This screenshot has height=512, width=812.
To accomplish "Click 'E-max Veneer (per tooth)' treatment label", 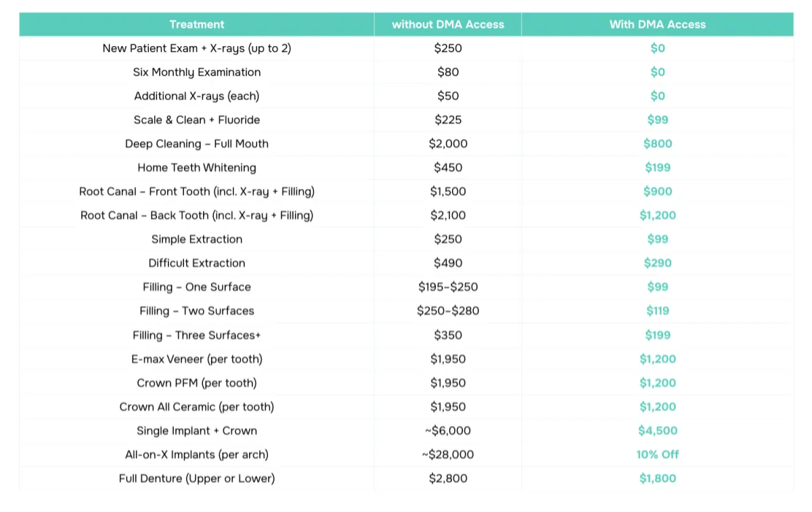I will 196,359.
